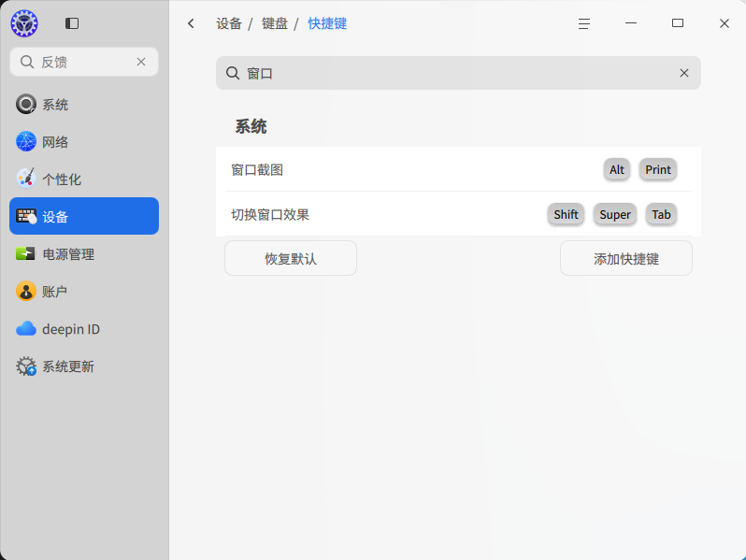Click the Alt key badge for 窗口截图

[x=617, y=169]
